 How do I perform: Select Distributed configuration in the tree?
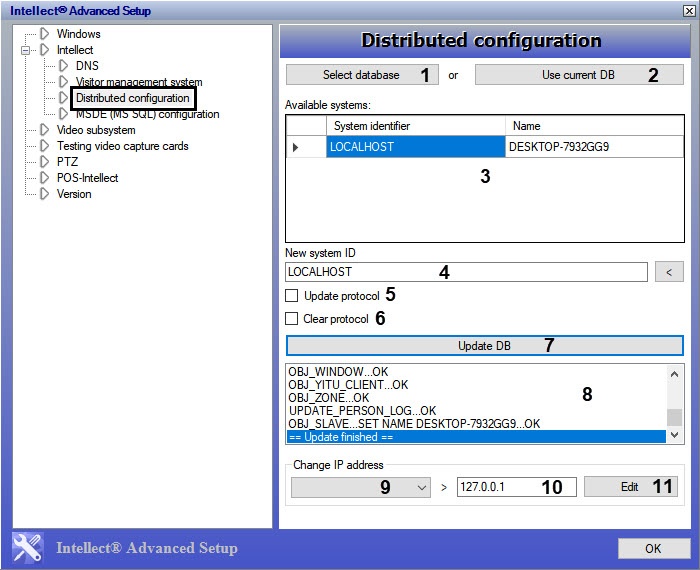[133, 98]
